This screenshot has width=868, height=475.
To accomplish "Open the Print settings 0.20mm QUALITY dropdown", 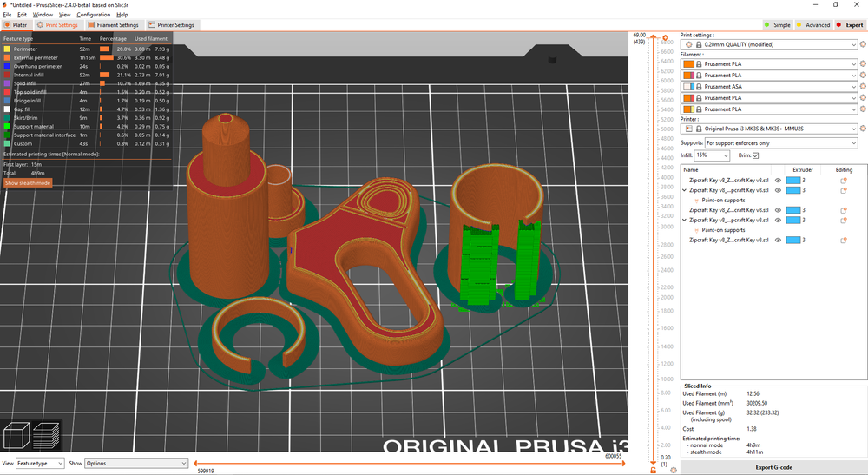I will [769, 44].
